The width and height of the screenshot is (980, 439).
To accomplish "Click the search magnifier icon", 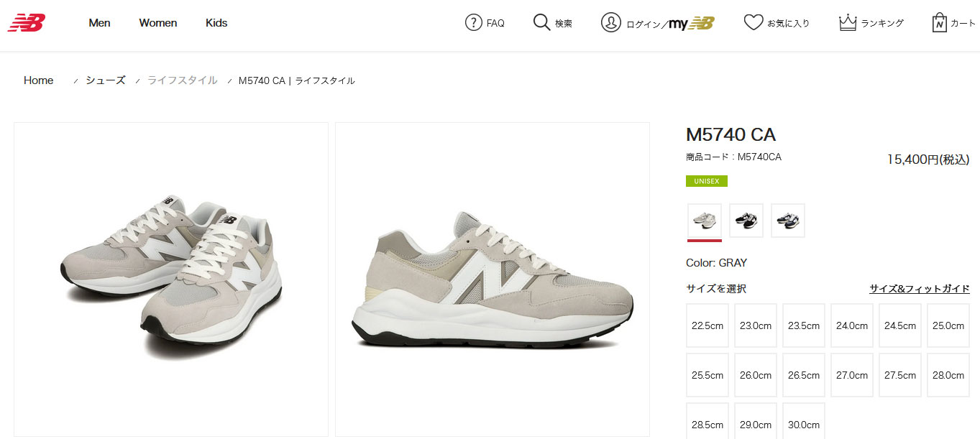I will coord(541,23).
